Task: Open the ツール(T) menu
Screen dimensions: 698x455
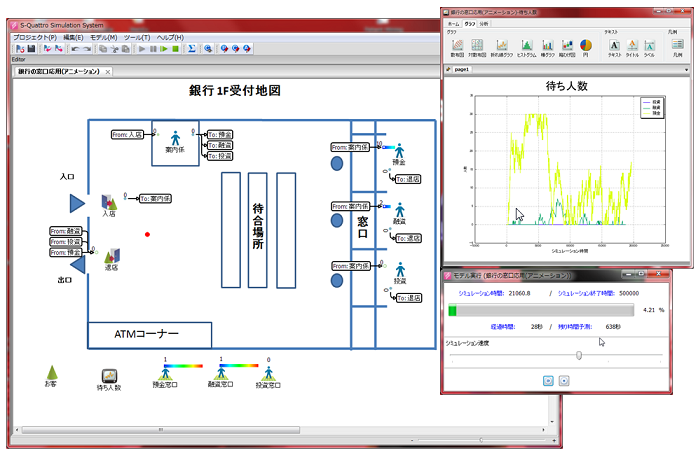Action: click(x=137, y=37)
